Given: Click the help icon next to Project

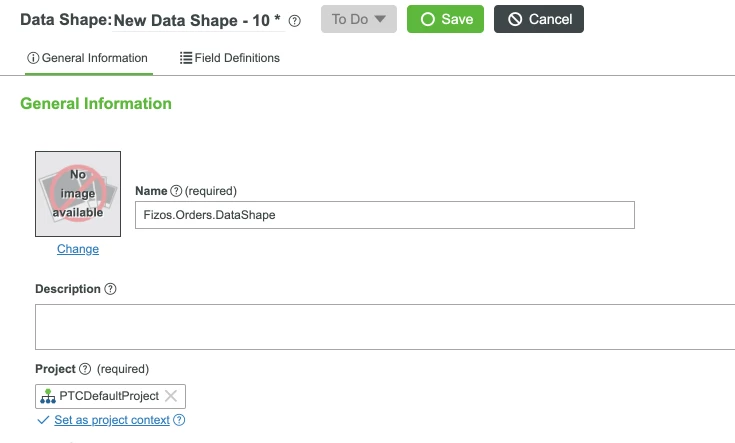Looking at the screenshot, I should 85,369.
